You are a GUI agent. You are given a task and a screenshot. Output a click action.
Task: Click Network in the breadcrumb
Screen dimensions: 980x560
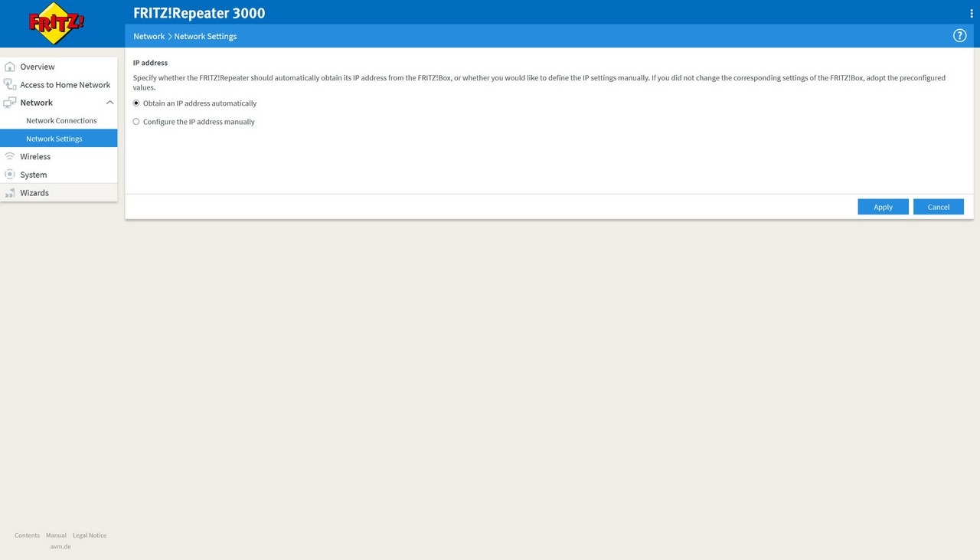(149, 36)
